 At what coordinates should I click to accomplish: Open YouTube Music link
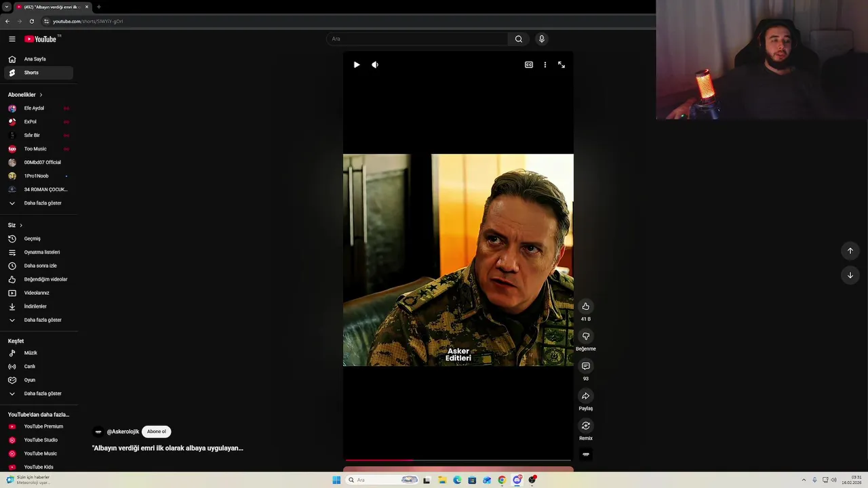[x=39, y=453]
